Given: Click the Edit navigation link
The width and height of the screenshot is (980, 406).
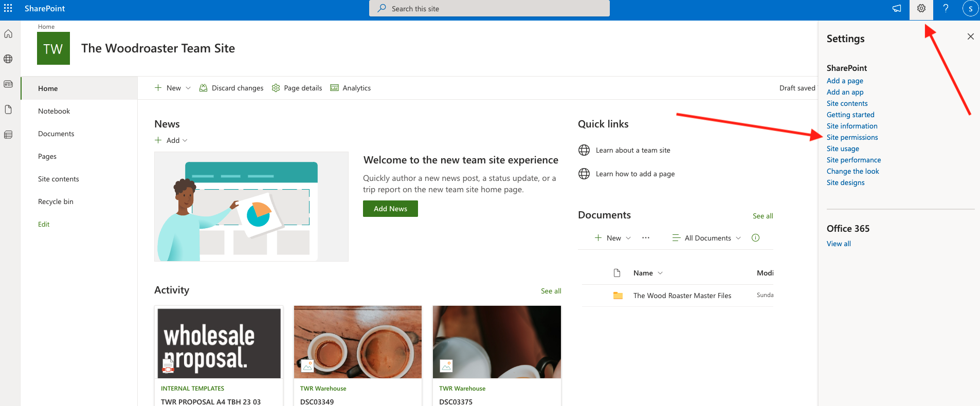Looking at the screenshot, I should (x=44, y=224).
